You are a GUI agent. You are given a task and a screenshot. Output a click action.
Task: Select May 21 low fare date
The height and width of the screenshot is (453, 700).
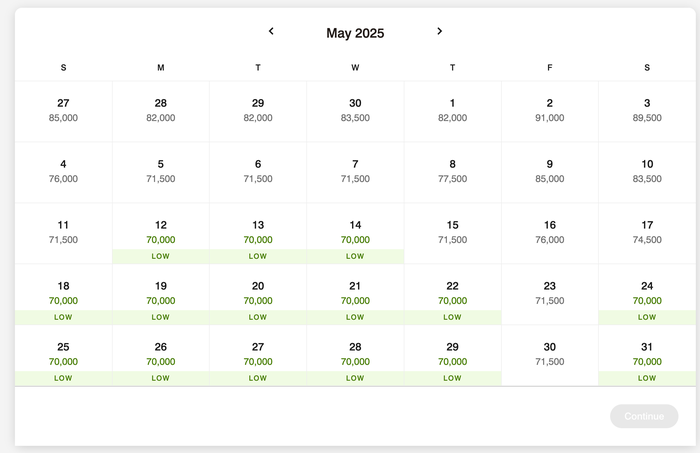(355, 295)
